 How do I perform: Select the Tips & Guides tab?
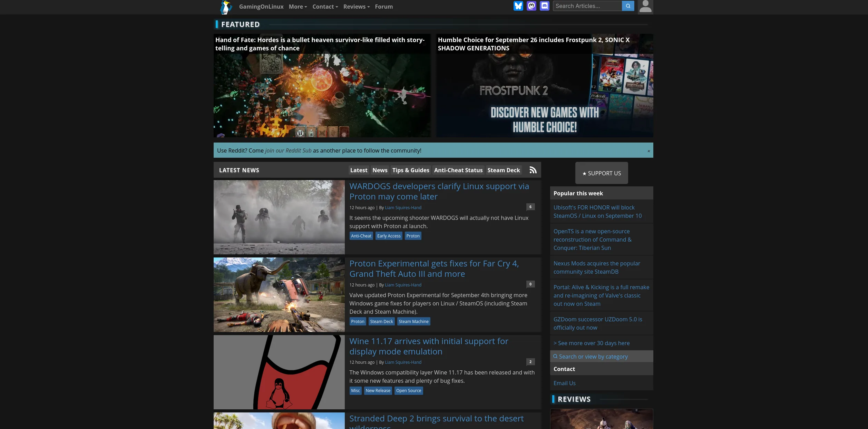tap(410, 170)
